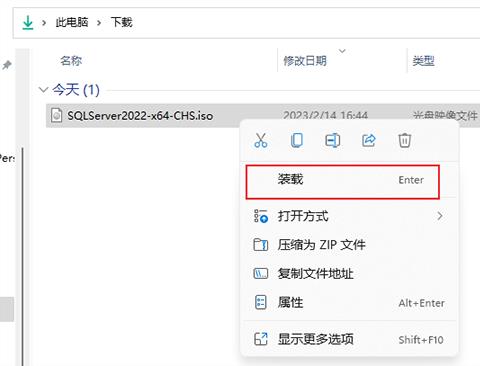Viewport: 480px width, 366px height.
Task: Sort by the 名称 column header
Action: (71, 61)
